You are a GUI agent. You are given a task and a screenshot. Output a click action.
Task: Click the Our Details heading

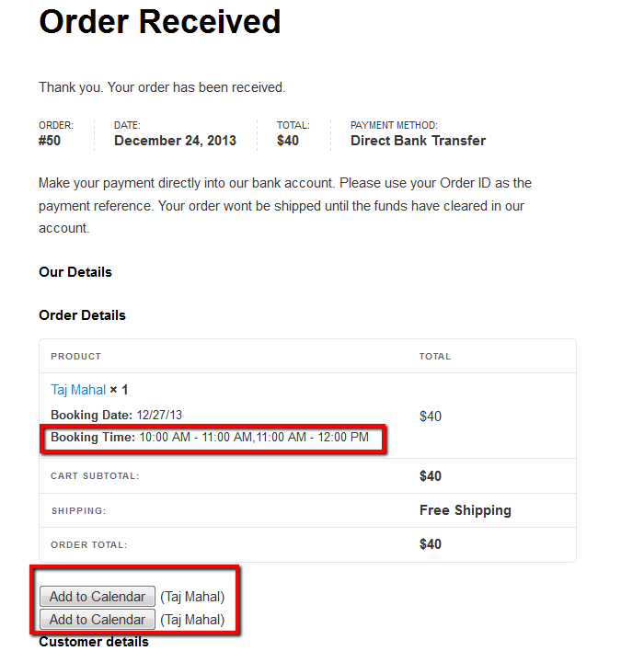(x=75, y=272)
